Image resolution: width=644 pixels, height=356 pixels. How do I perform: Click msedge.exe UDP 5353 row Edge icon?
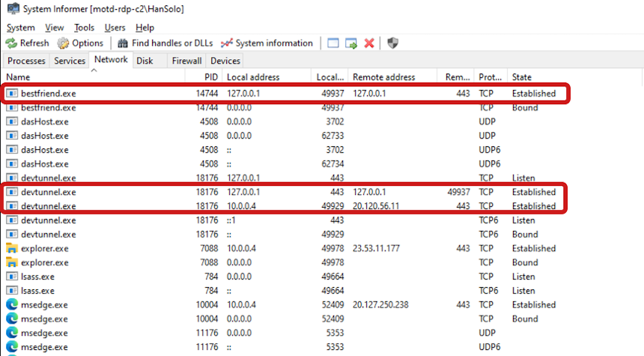(12, 333)
